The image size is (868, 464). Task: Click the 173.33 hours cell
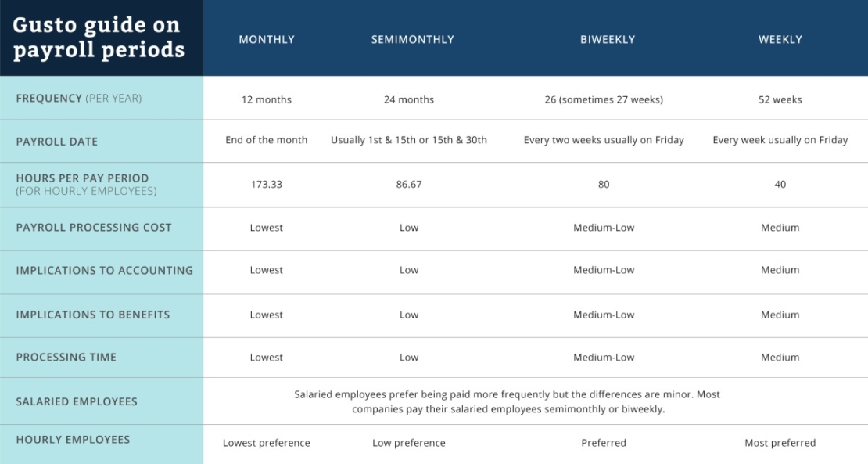(267, 185)
